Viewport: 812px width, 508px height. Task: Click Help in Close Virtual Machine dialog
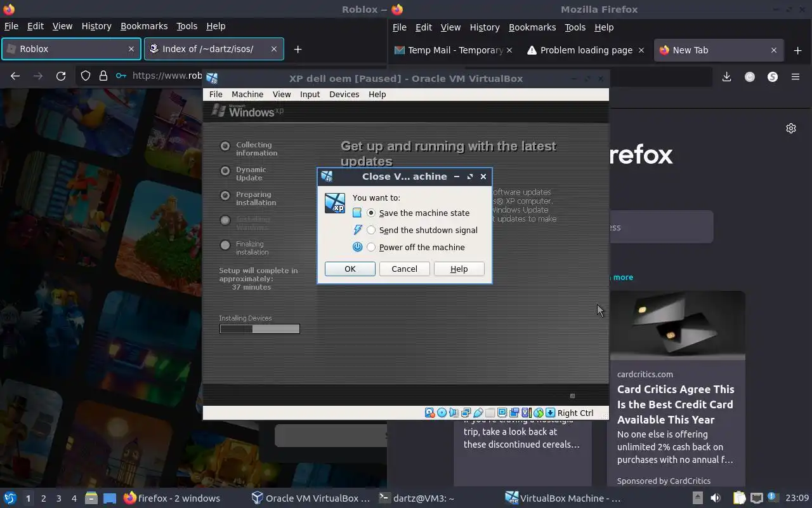459,269
